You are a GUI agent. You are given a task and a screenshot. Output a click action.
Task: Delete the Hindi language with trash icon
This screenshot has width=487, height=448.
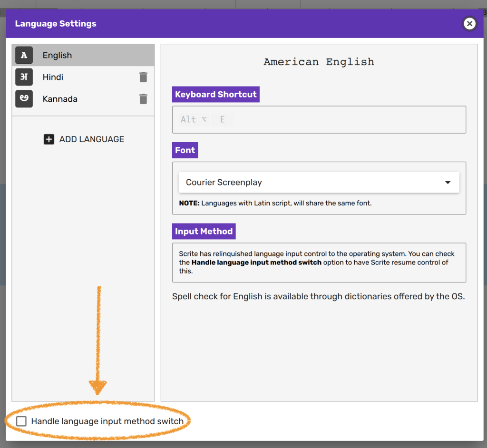click(143, 77)
